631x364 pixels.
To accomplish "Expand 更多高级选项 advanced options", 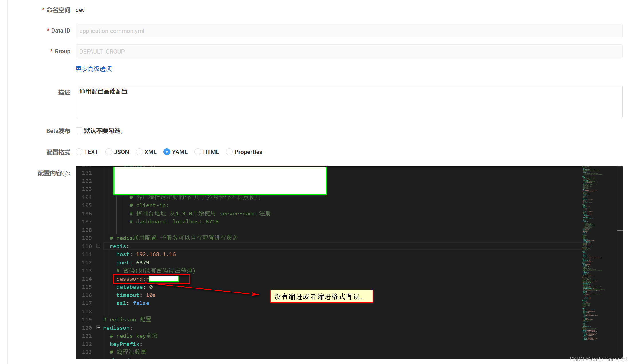I will [93, 69].
